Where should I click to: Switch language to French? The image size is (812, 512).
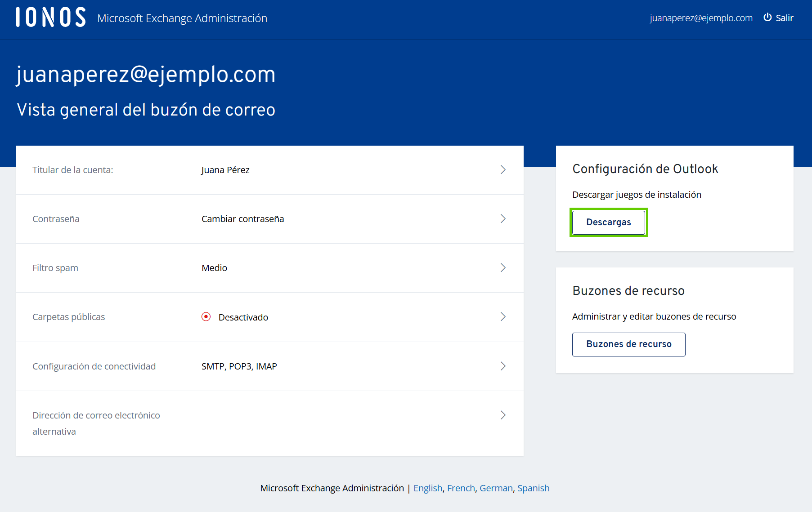[461, 488]
